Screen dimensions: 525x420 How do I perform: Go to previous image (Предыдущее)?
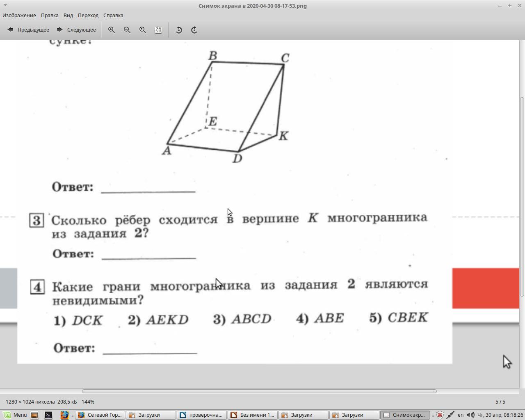pyautogui.click(x=28, y=30)
